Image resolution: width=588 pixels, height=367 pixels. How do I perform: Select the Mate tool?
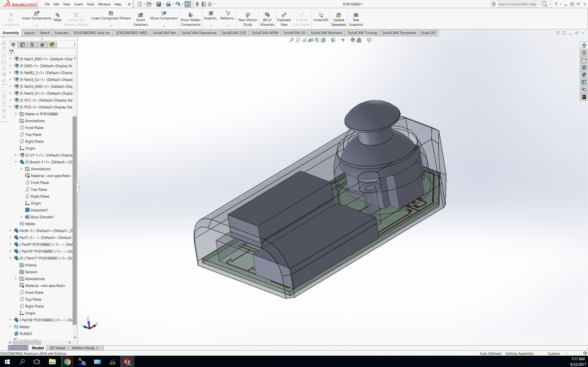point(57,16)
